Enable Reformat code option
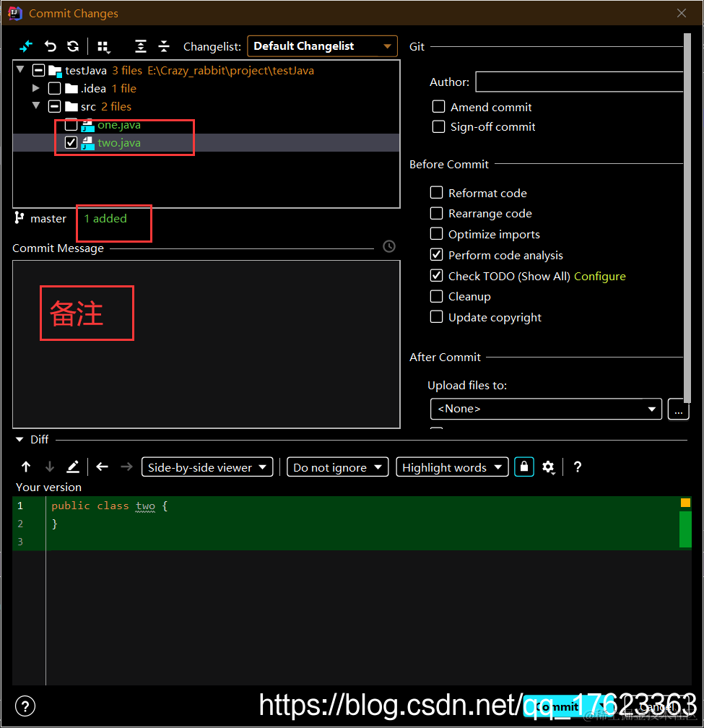704x728 pixels. [436, 193]
